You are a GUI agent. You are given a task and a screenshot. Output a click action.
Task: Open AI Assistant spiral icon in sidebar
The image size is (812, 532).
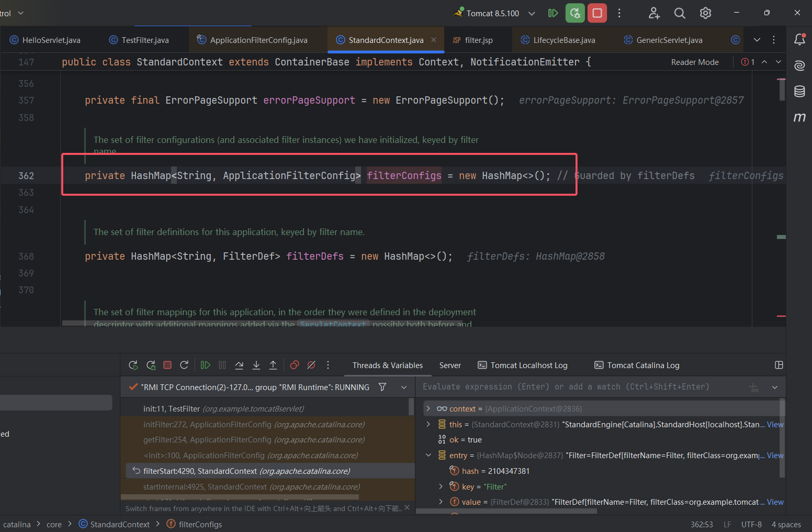[799, 65]
